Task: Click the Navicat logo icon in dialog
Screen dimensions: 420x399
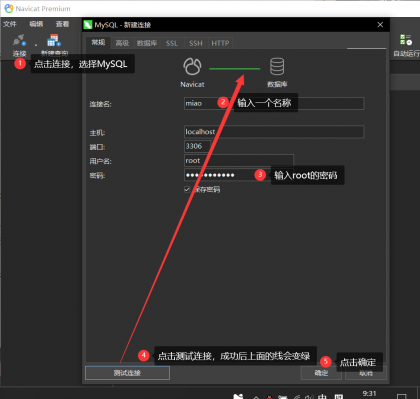Action: 192,66
